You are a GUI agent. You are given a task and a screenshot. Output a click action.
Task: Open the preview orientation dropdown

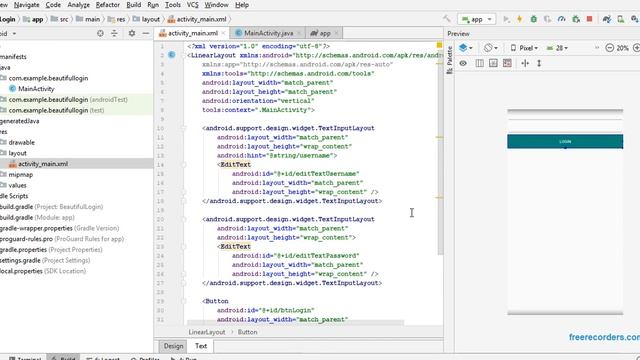tap(491, 48)
